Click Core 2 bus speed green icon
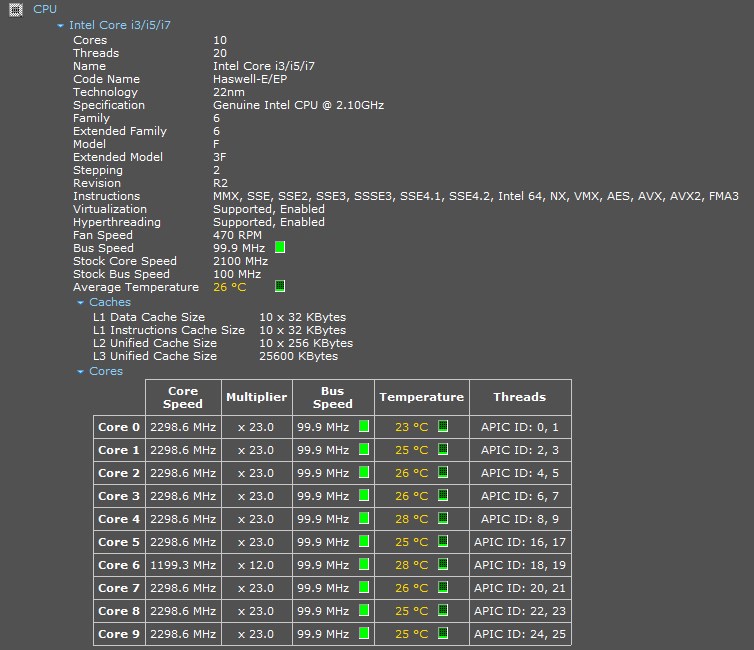 click(x=364, y=472)
